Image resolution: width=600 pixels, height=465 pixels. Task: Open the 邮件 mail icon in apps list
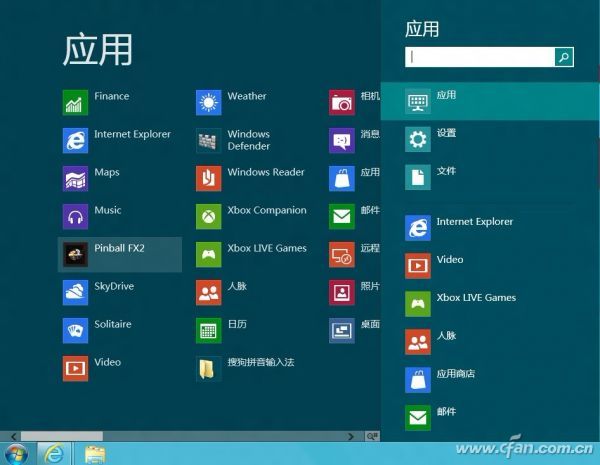coord(342,217)
